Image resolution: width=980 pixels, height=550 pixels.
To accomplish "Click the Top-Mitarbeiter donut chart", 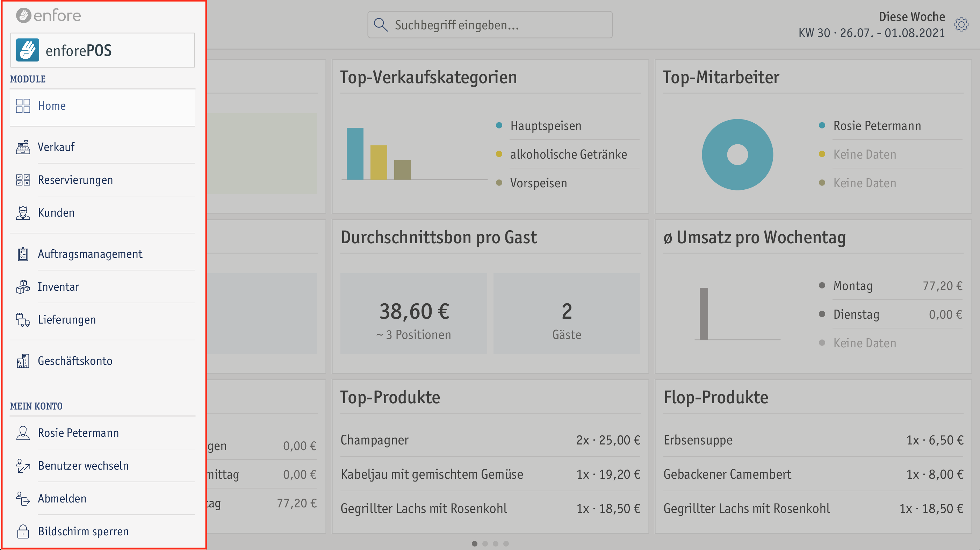I will pyautogui.click(x=737, y=155).
